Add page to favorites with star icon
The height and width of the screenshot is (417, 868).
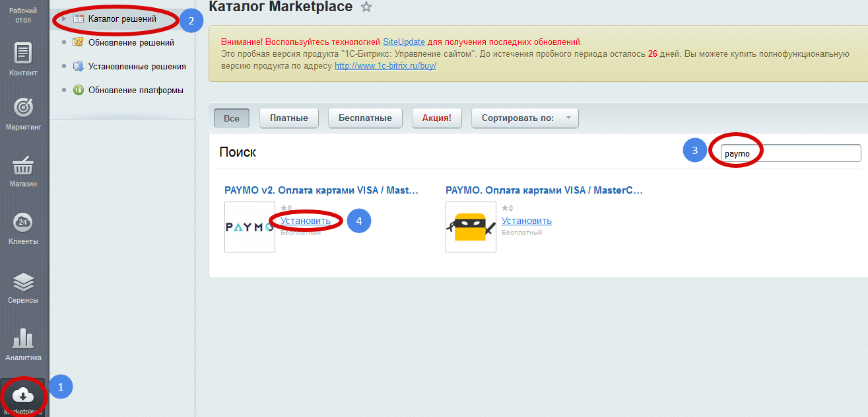(x=366, y=7)
